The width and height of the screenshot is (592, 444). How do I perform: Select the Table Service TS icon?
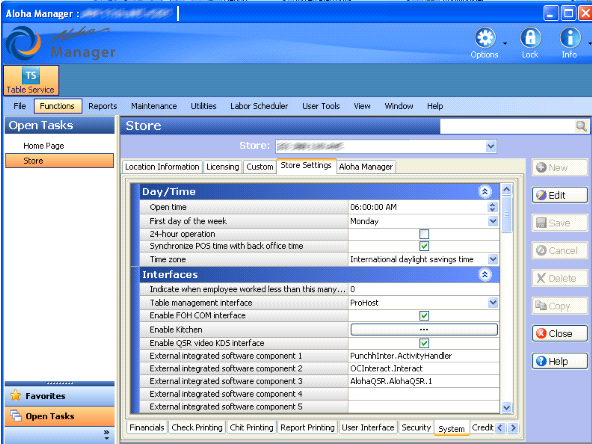coord(31,80)
